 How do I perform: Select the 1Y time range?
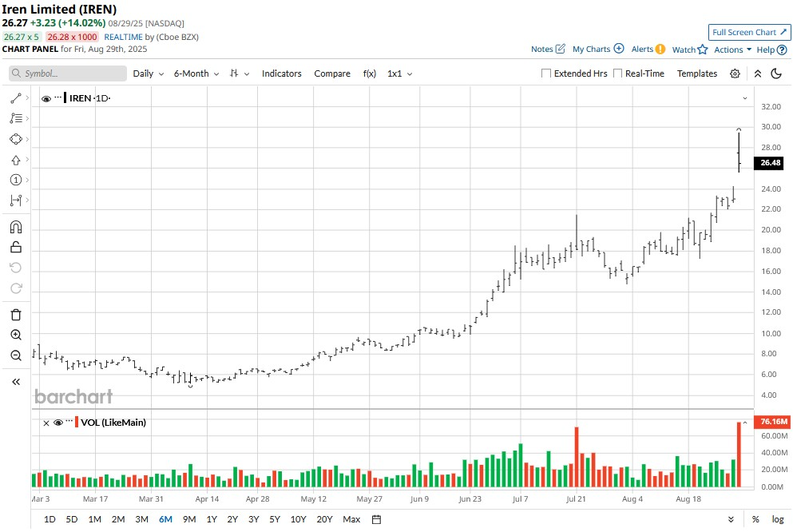(x=212, y=519)
